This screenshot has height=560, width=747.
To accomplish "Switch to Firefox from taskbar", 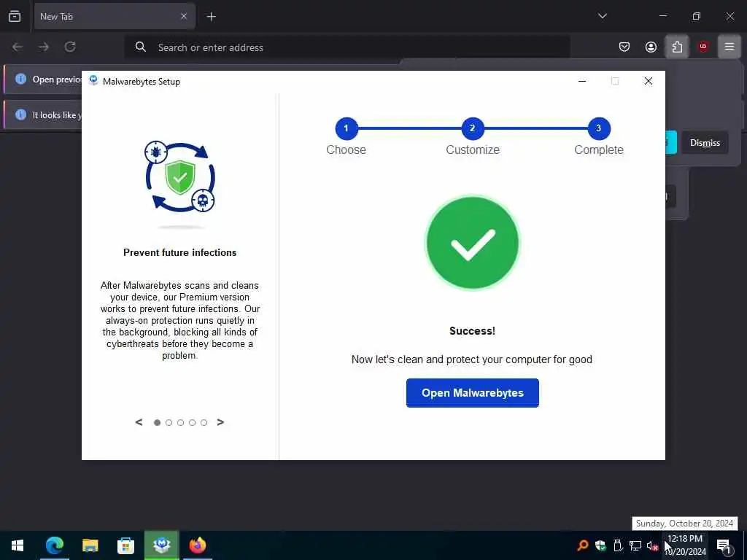I will click(197, 545).
